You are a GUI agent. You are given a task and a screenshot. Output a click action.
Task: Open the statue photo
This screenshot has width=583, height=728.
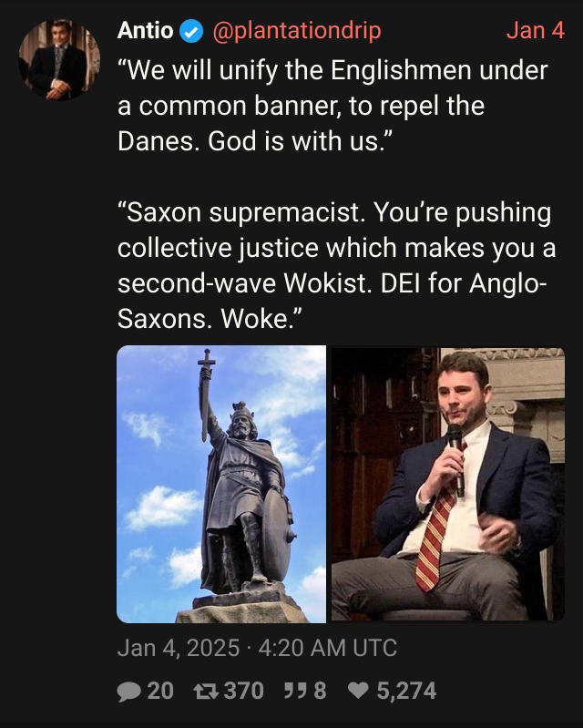(x=221, y=484)
